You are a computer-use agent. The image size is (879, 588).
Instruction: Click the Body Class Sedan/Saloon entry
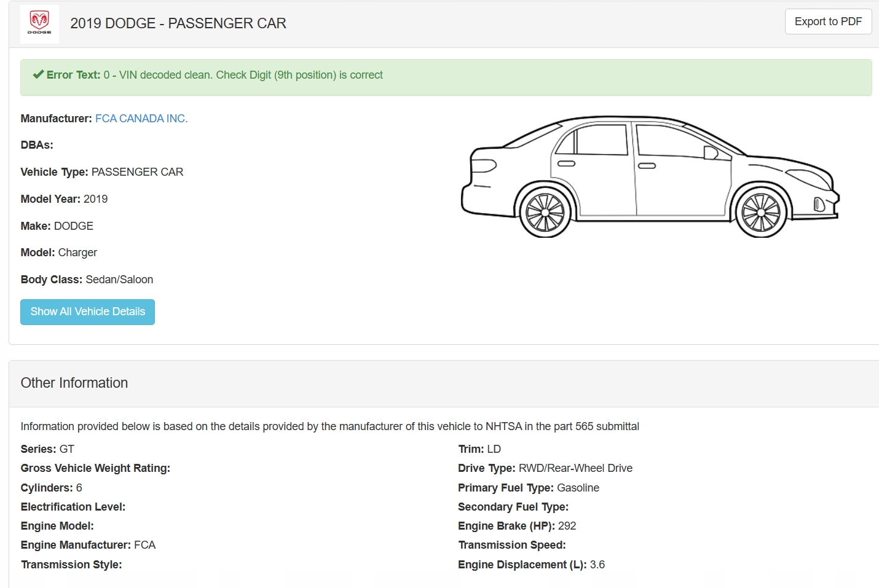[87, 280]
